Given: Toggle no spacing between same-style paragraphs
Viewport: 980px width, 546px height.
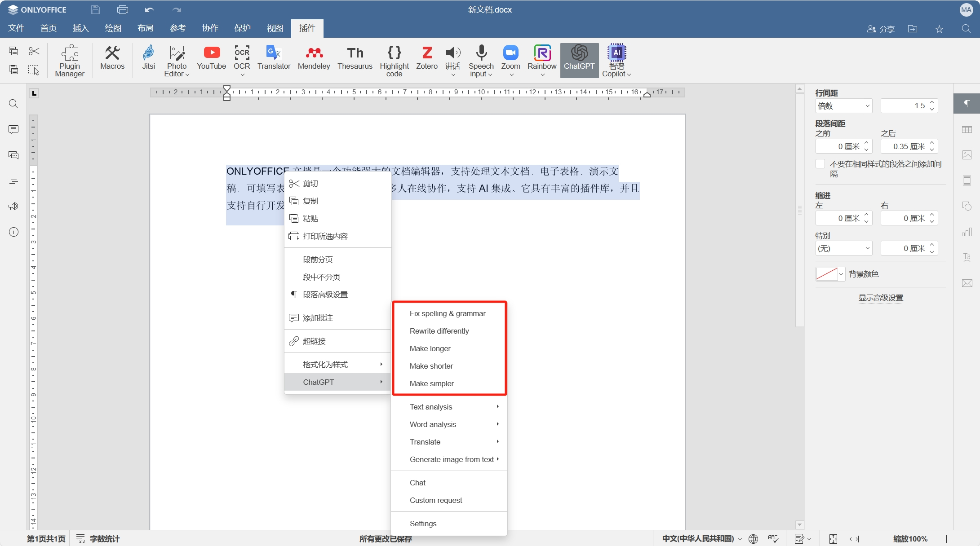Looking at the screenshot, I should point(820,164).
